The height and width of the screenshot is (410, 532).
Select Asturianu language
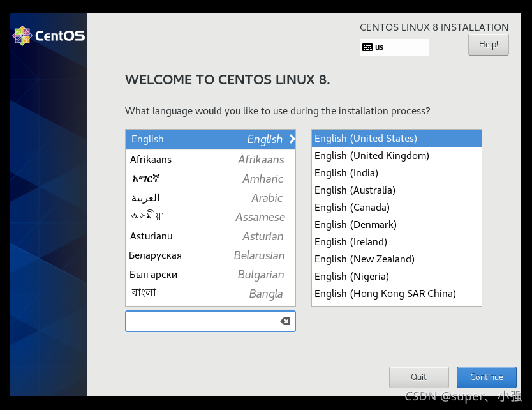coord(211,236)
